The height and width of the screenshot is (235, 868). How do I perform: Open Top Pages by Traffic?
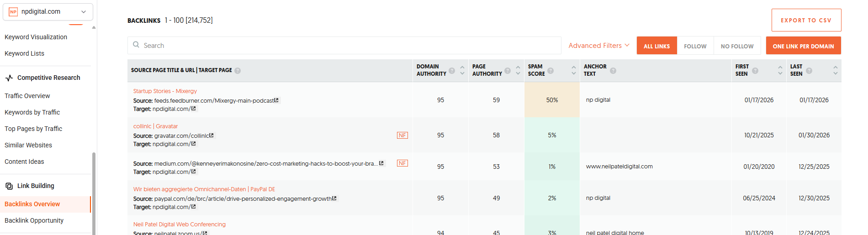(33, 129)
